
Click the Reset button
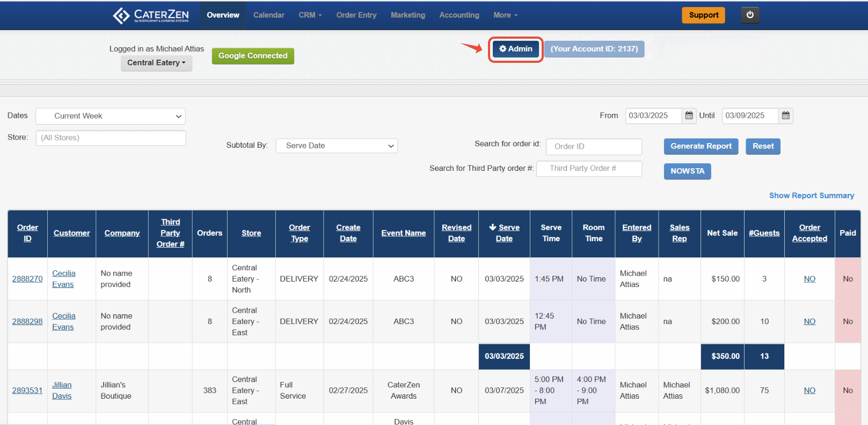point(763,146)
